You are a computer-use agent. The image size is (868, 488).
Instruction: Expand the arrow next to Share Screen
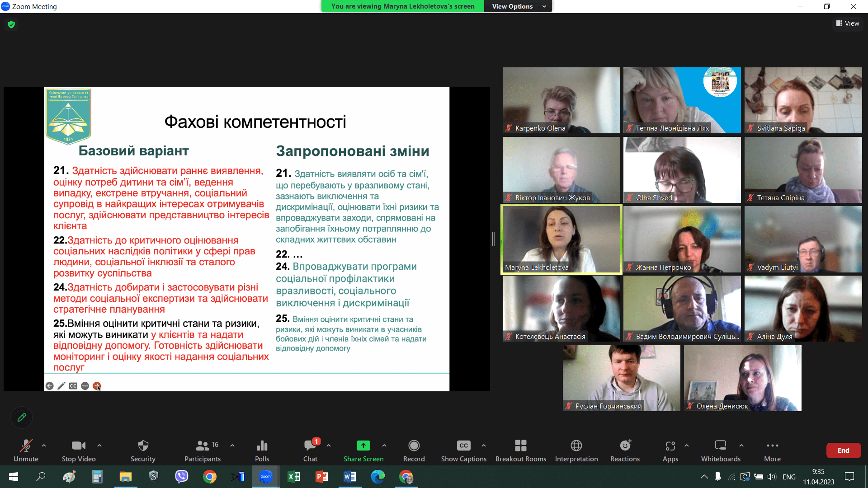tap(384, 446)
